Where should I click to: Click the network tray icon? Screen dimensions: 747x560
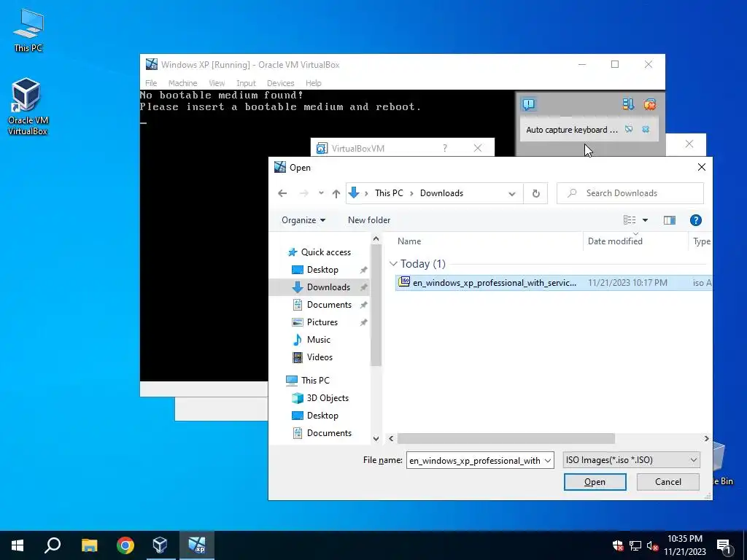point(635,545)
